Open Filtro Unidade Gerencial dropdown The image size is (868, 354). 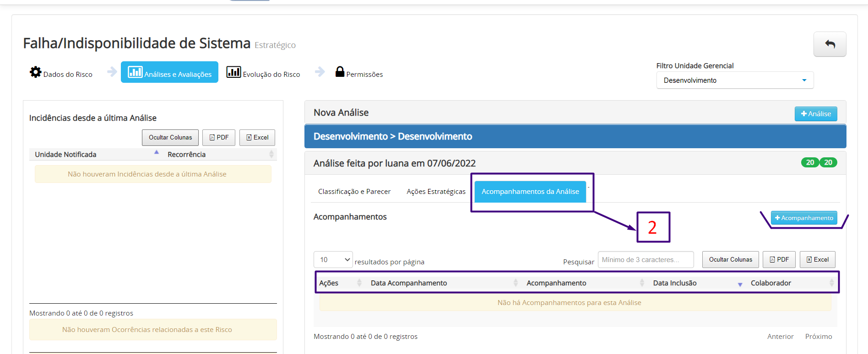tap(735, 80)
